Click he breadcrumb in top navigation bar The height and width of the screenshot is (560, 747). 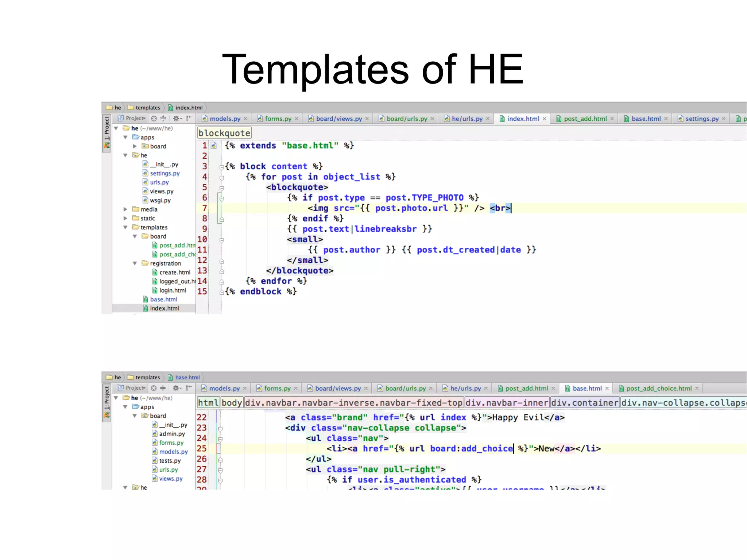tap(113, 108)
